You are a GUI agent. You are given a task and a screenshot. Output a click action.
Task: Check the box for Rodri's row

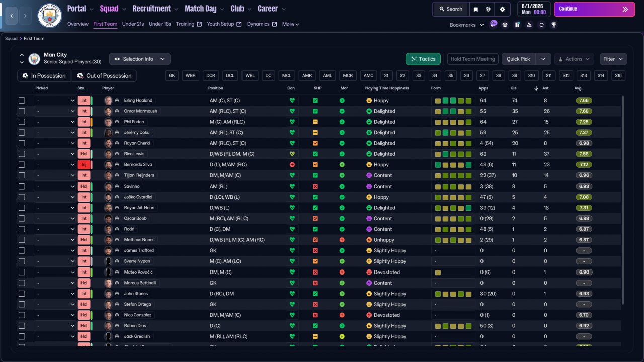coord(22,229)
